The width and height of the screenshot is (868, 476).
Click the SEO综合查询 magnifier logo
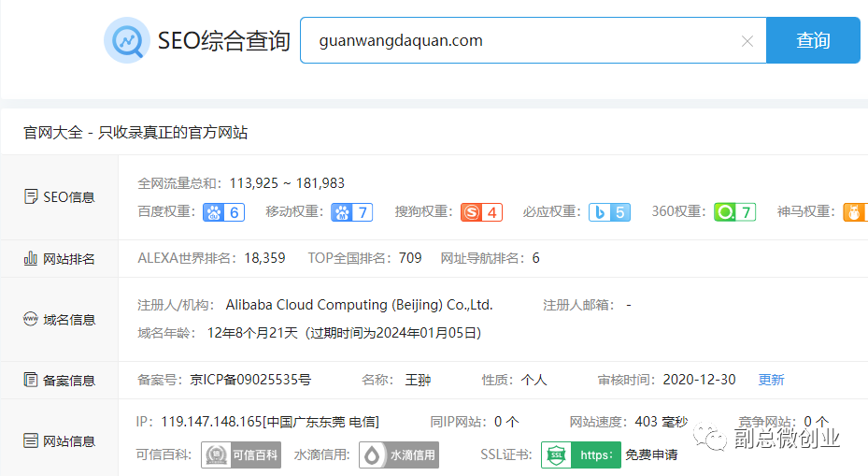127,40
